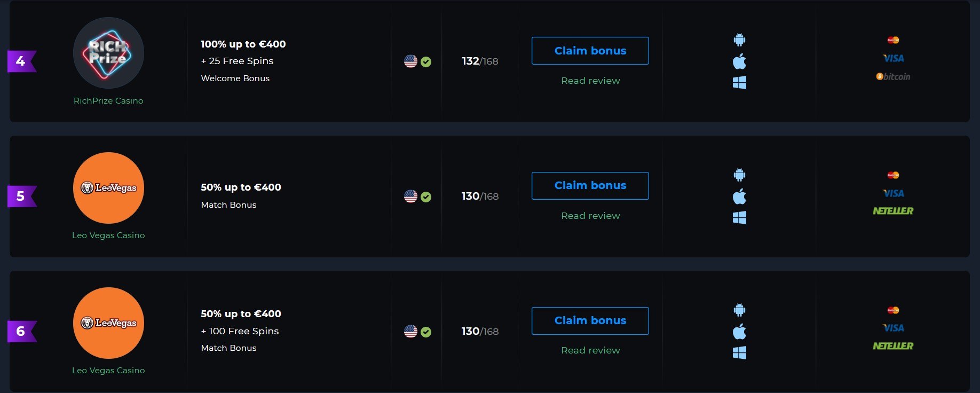This screenshot has height=393, width=980.
Task: Read review of rank 5 Leo Vegas
Action: tap(590, 216)
